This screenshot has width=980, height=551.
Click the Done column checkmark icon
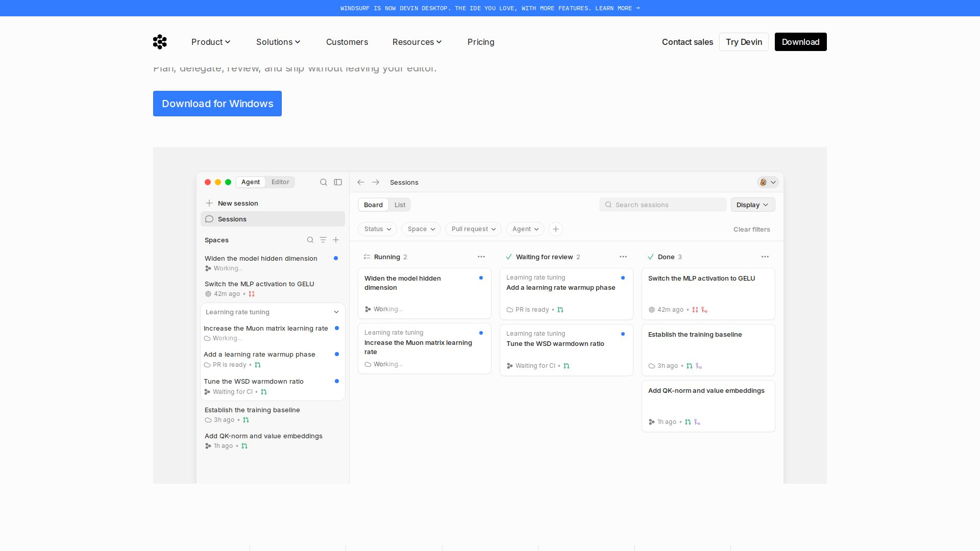(x=651, y=257)
